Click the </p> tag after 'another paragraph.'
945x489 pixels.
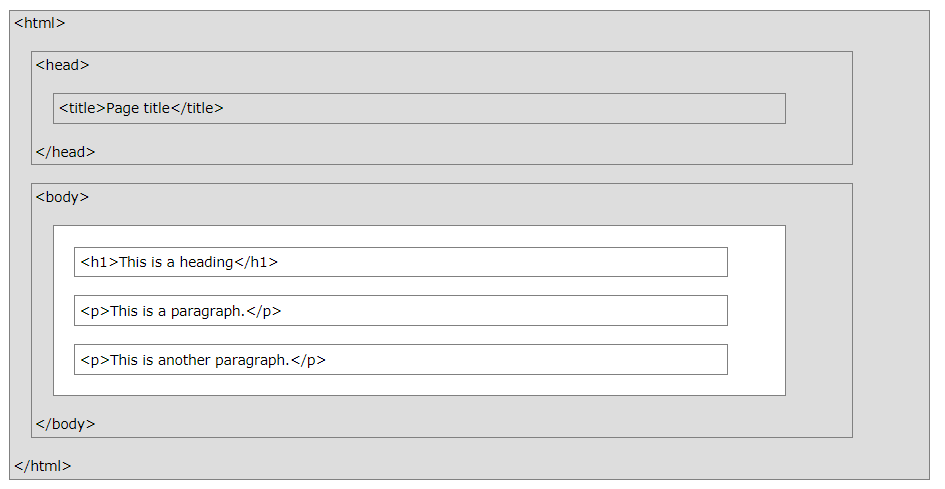coord(308,360)
